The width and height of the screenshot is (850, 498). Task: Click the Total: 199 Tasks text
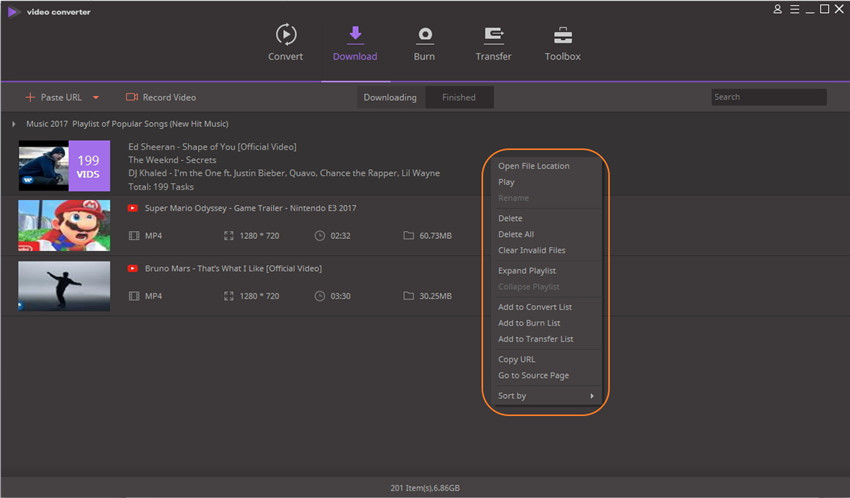coord(160,187)
